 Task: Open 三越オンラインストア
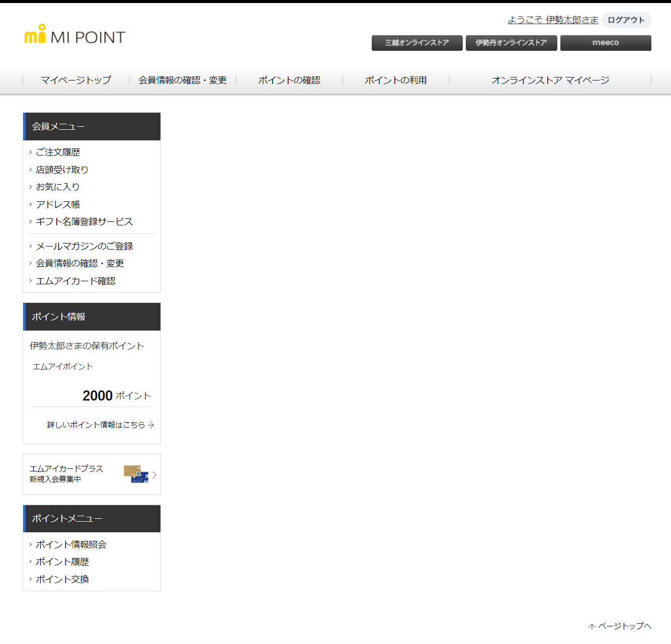pyautogui.click(x=417, y=43)
